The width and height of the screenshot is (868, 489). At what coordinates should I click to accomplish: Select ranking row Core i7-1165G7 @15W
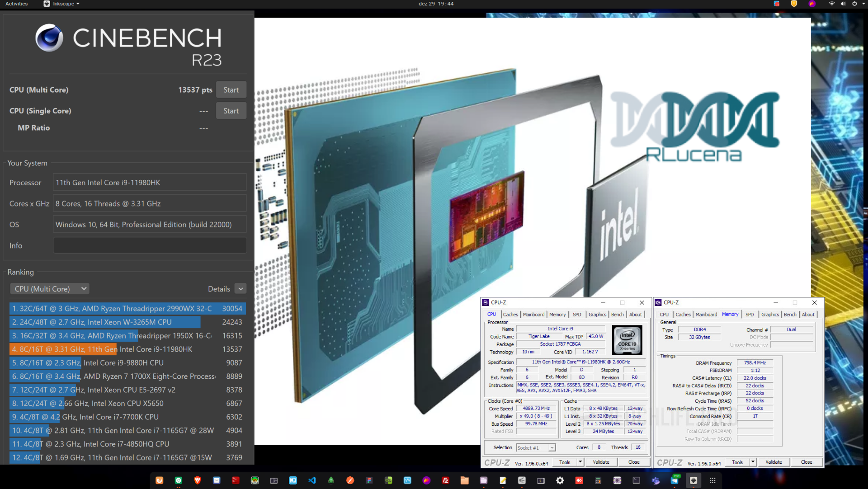click(x=127, y=458)
